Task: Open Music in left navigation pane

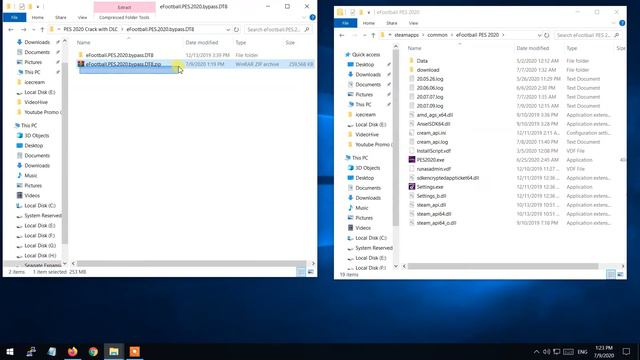Action: point(31,176)
